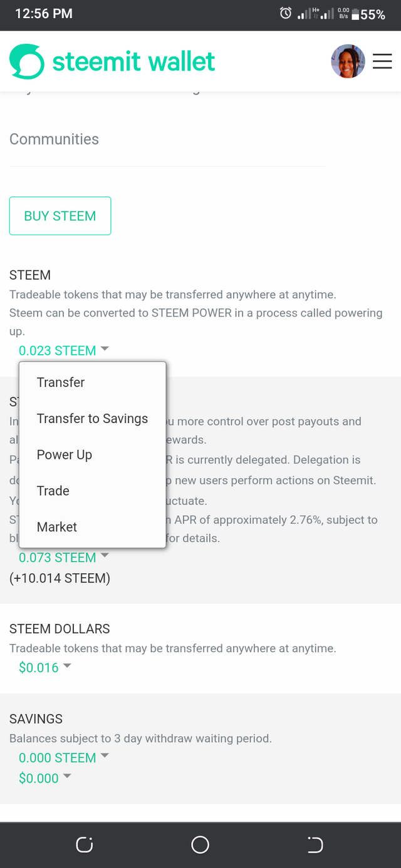This screenshot has width=401, height=868.
Task: Open the $0.016 Steem Dollars dropdown
Action: tap(45, 668)
